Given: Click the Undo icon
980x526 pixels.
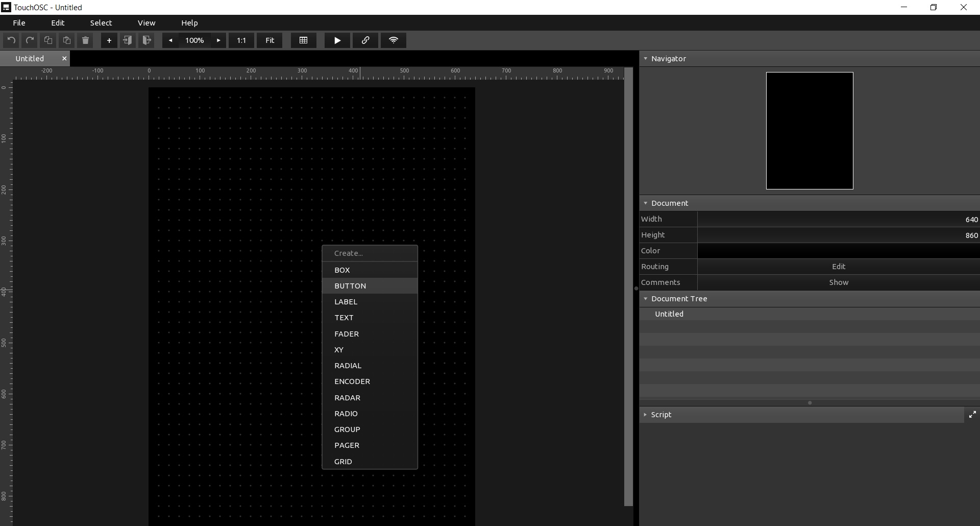Looking at the screenshot, I should (x=11, y=40).
